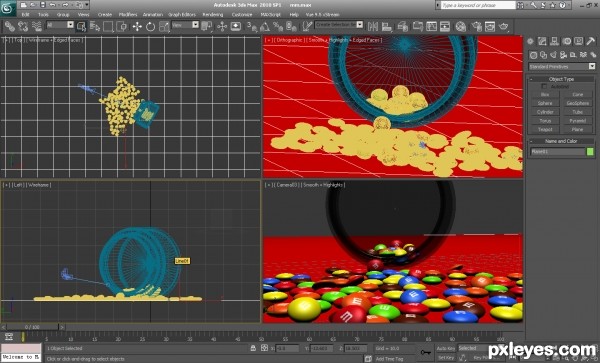Click the Teapot primitive button
This screenshot has height=363, width=600.
click(x=545, y=130)
